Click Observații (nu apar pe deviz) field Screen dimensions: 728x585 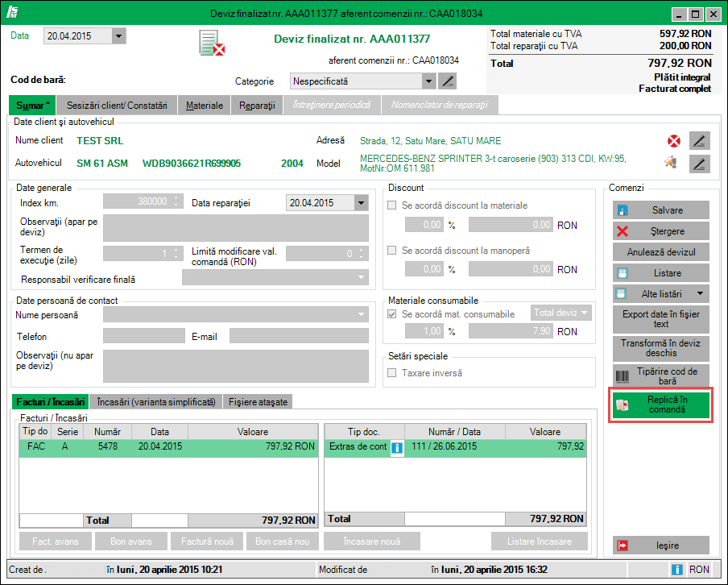pos(236,366)
